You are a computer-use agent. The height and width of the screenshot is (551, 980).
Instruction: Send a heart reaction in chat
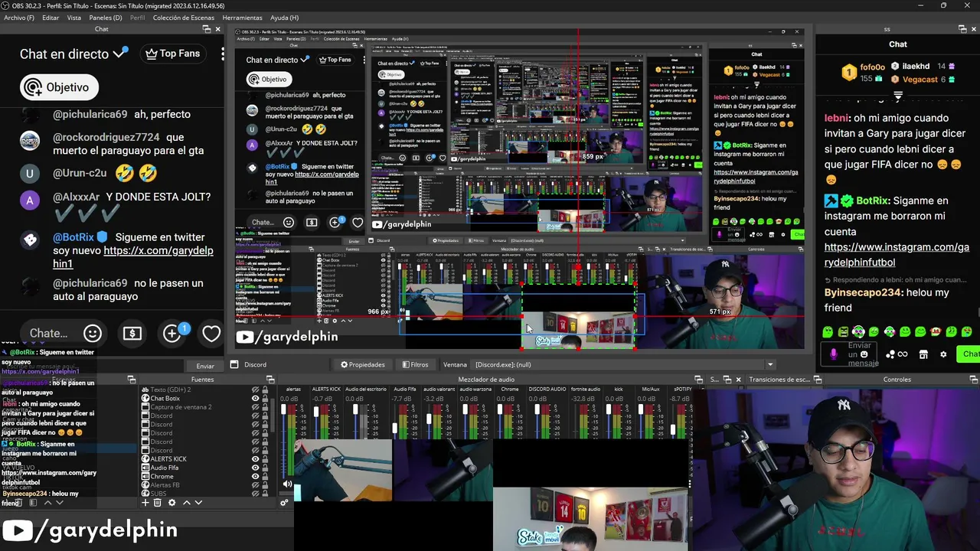click(x=211, y=333)
